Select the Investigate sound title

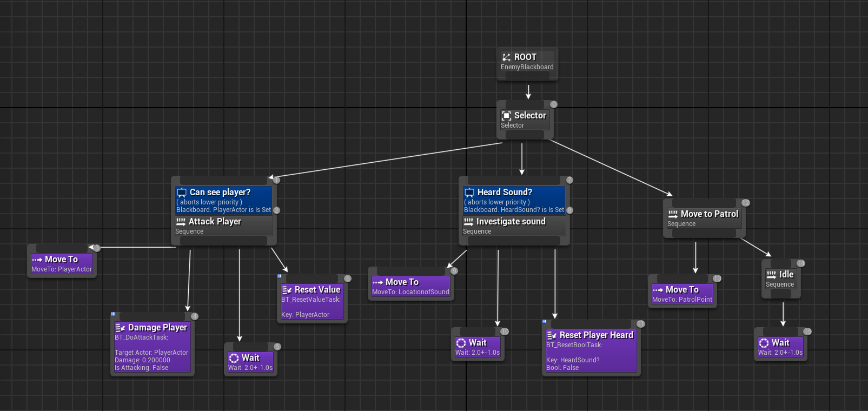click(511, 222)
